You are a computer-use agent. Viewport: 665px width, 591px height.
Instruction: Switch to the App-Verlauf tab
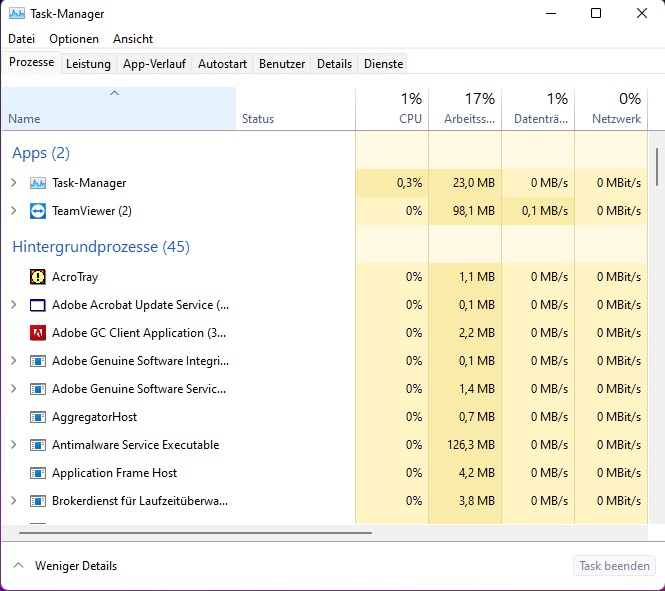pyautogui.click(x=154, y=64)
